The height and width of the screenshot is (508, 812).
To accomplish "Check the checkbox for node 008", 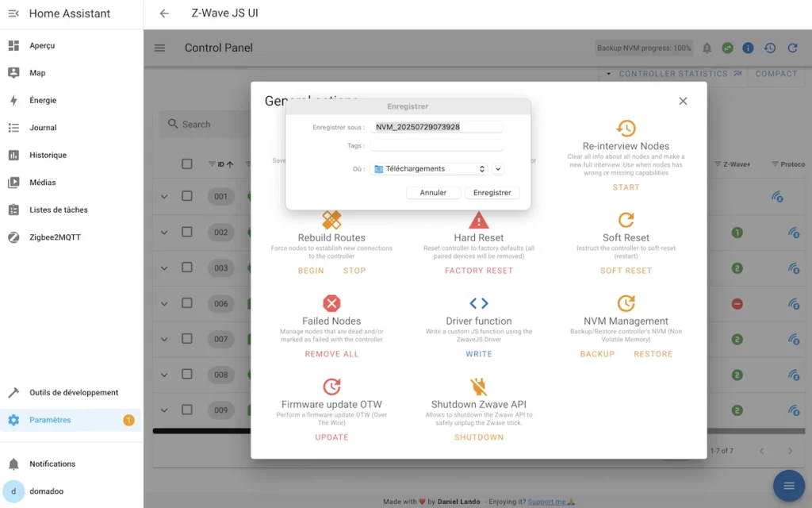I will 187,375.
